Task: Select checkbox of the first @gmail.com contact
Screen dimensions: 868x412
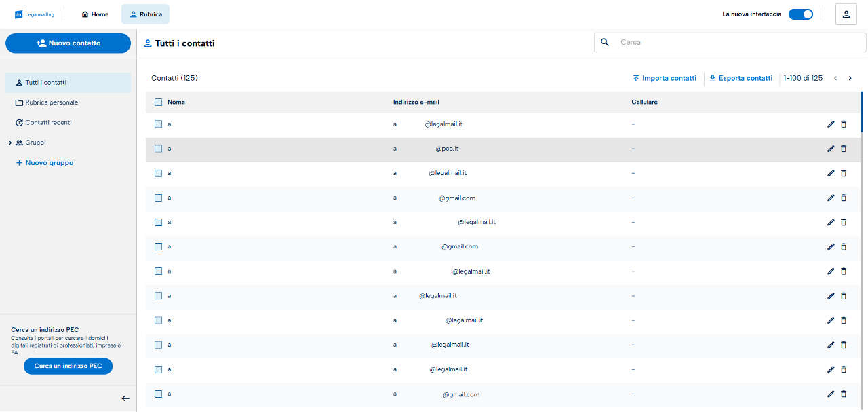Action: [158, 198]
